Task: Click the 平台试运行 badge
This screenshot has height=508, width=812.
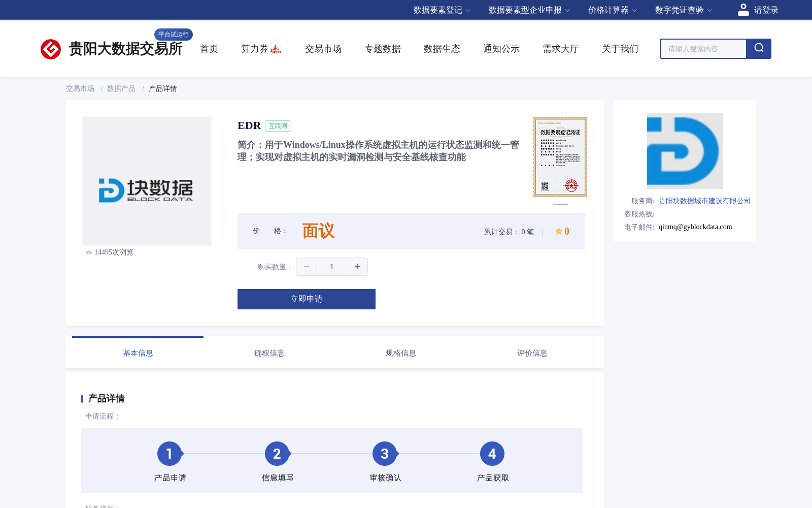Action: coord(174,35)
